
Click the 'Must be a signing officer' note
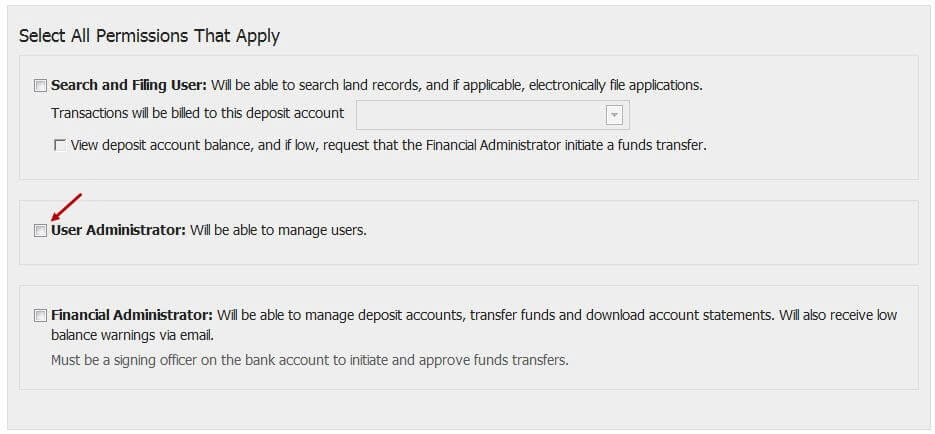309,360
